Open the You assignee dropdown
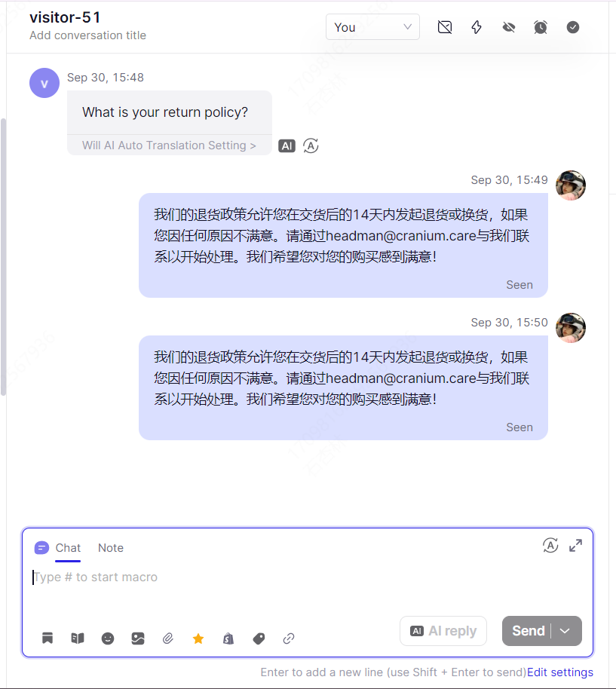The height and width of the screenshot is (689, 616). coord(372,27)
